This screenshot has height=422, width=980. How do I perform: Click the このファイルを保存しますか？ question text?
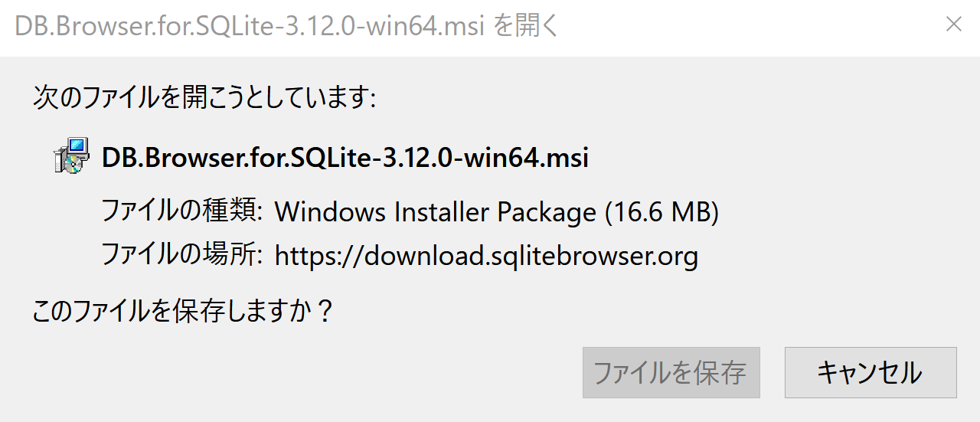coord(183,311)
